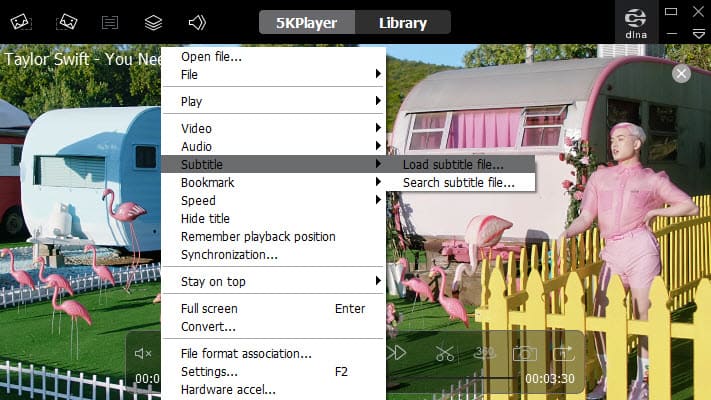Viewport: 711px width, 400px height.
Task: Click arrow next to Stay on top
Action: pyautogui.click(x=378, y=281)
